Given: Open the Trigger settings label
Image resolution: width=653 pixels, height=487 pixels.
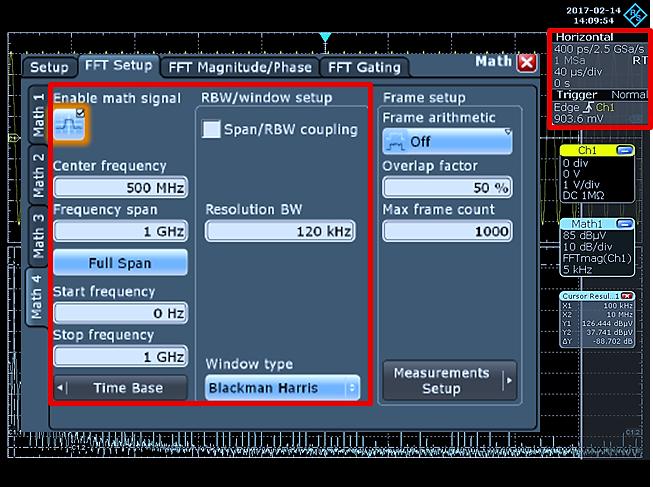Looking at the screenshot, I should [577, 95].
